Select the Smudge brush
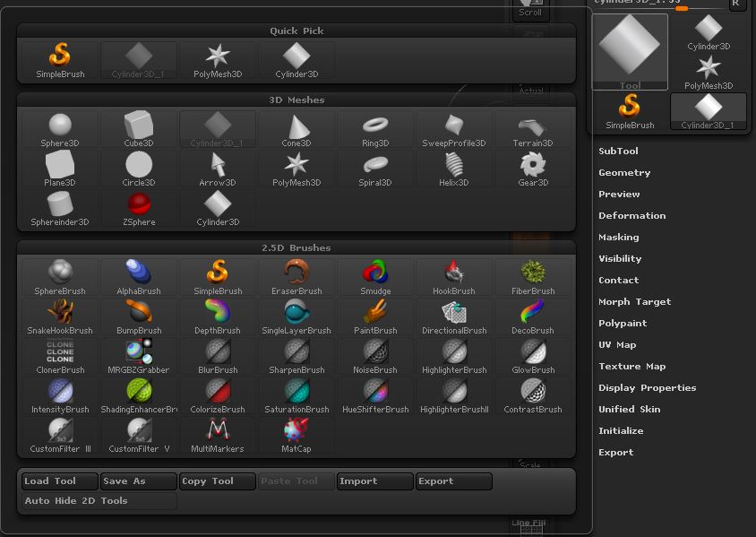This screenshot has width=756, height=537. (x=375, y=277)
